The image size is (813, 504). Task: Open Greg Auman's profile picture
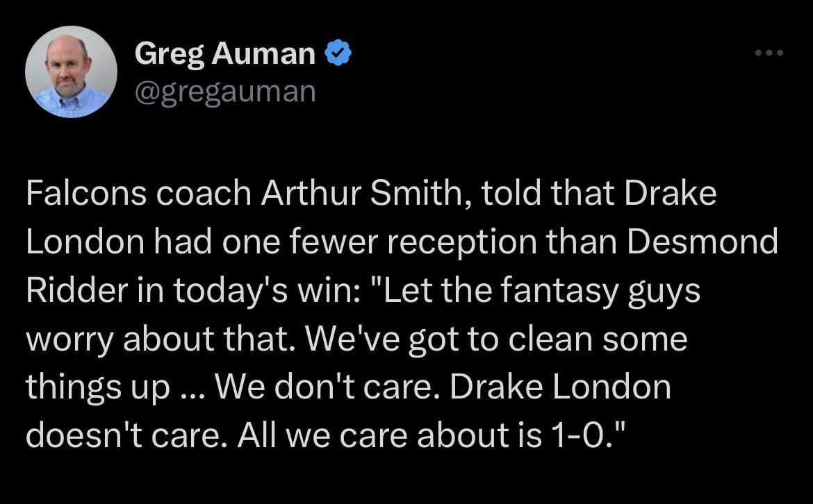coord(71,72)
